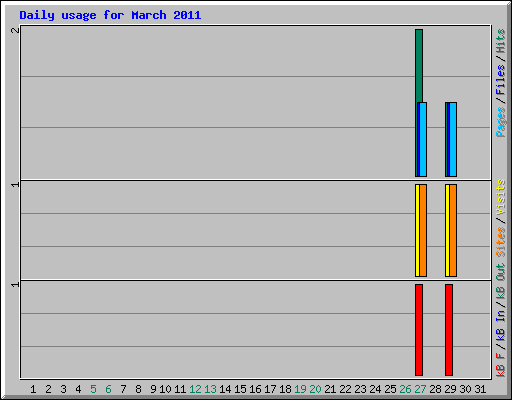Click day 21 on the x-axis
This screenshot has width=512, height=400.
[330, 389]
